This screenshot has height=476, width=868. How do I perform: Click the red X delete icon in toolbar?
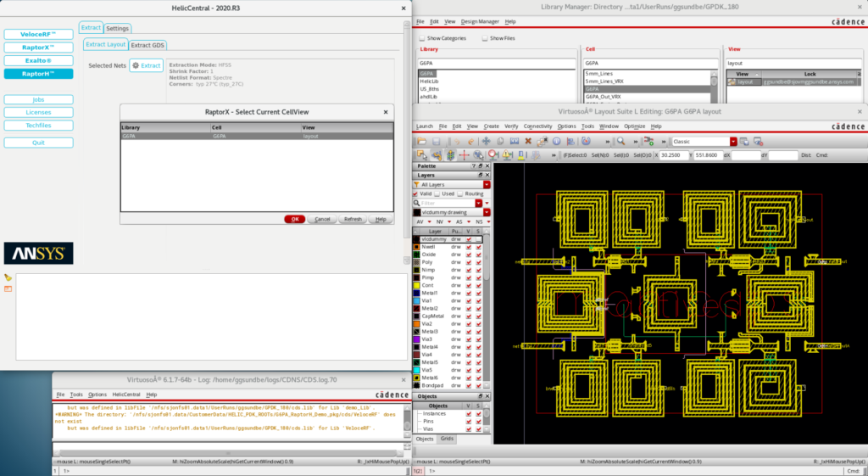click(x=527, y=142)
